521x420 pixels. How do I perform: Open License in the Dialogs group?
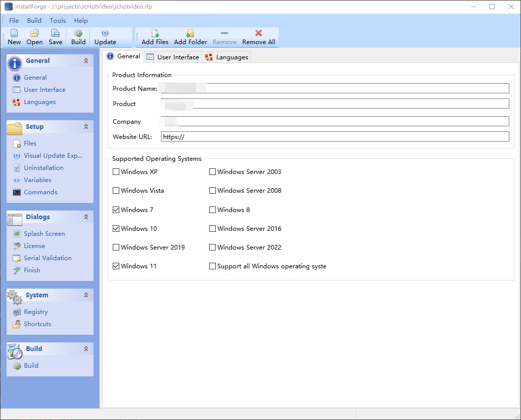pos(29,246)
